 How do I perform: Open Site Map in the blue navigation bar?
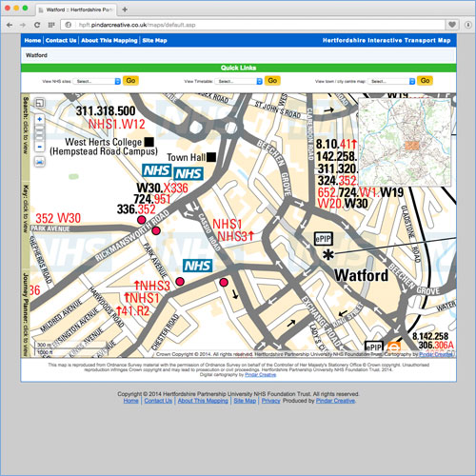click(x=154, y=40)
